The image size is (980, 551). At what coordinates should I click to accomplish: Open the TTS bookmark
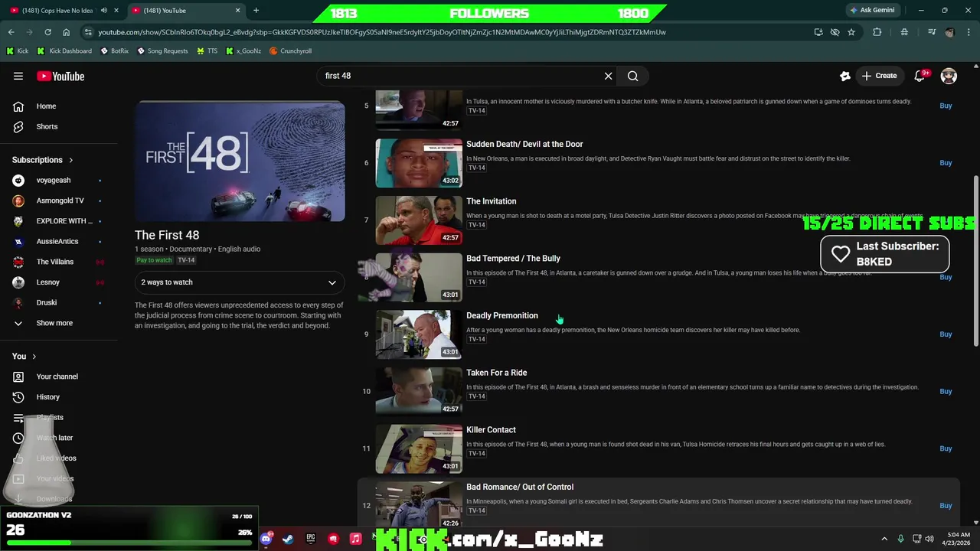tap(207, 51)
